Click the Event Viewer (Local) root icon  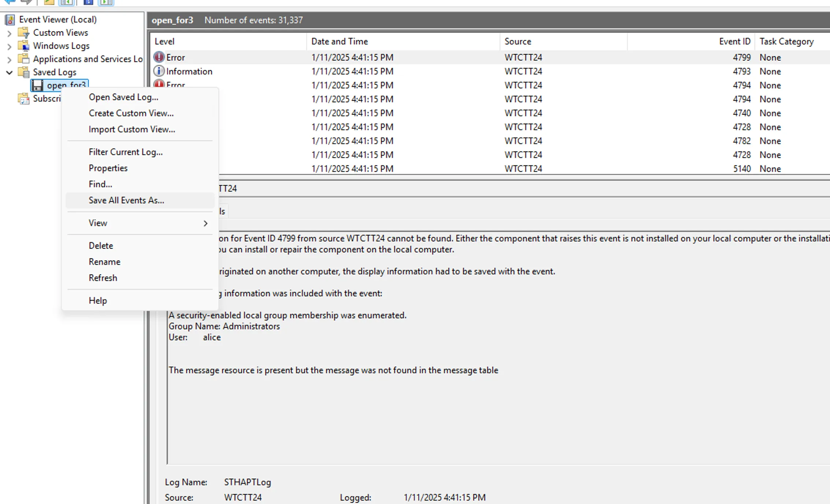[x=10, y=19]
